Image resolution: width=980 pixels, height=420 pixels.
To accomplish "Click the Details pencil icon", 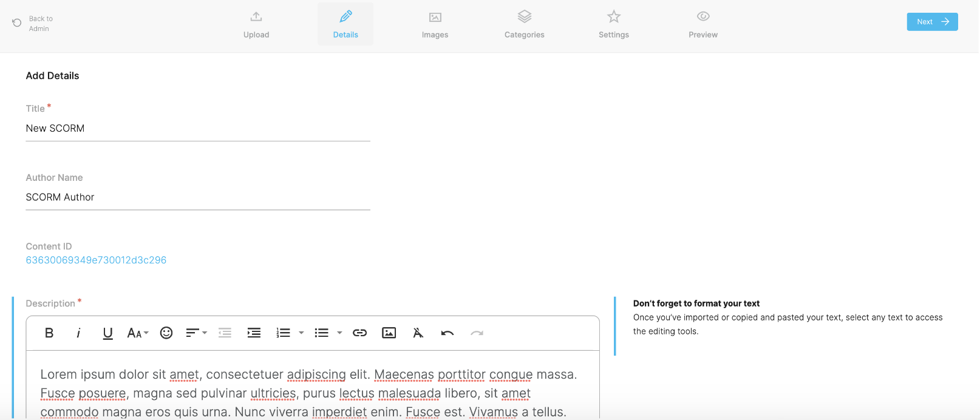I will point(345,16).
